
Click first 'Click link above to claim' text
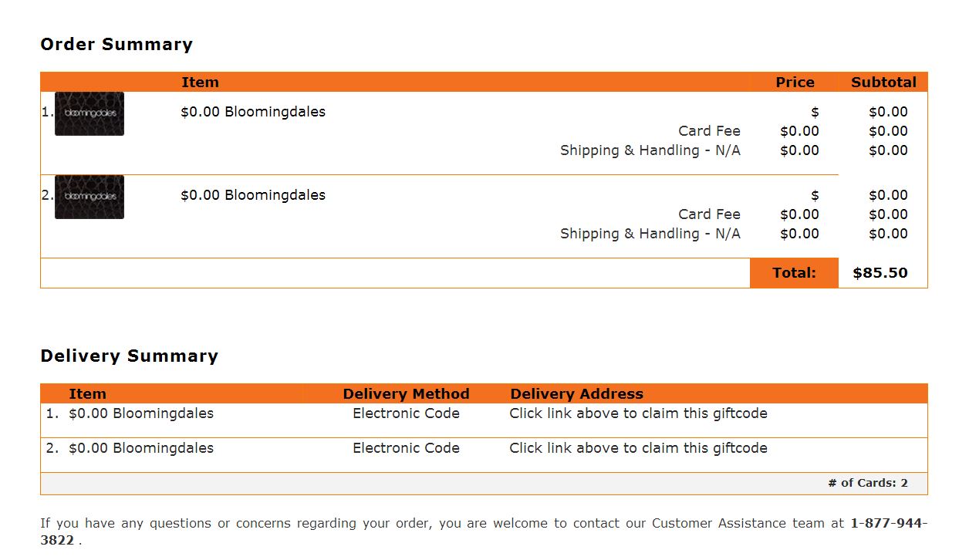click(638, 413)
